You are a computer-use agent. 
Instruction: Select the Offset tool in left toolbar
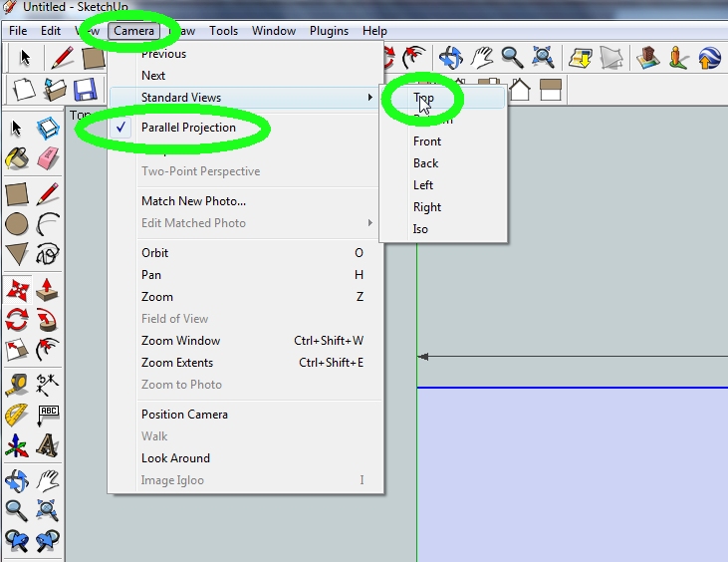pos(48,350)
